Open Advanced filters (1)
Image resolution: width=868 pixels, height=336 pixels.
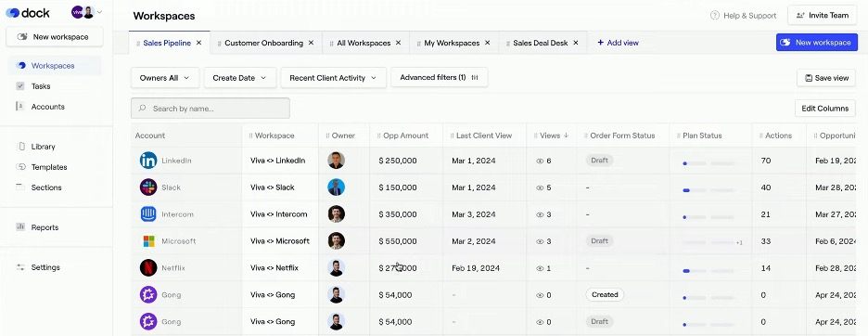[439, 78]
